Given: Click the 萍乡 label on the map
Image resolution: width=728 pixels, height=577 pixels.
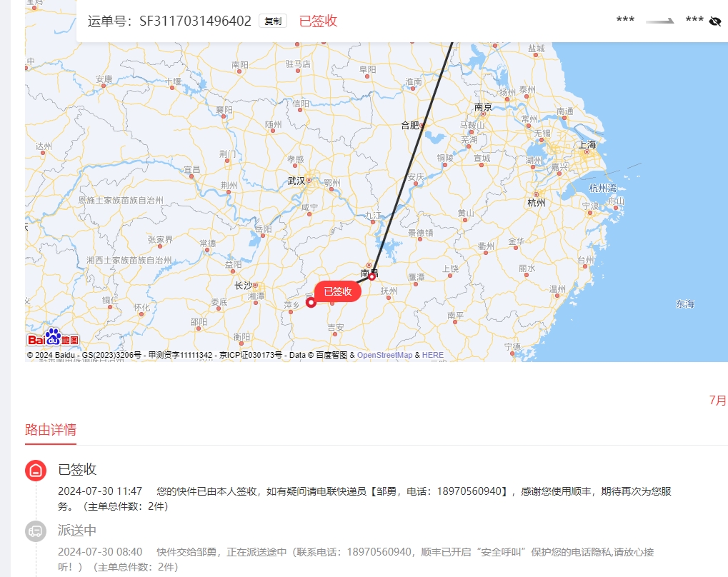Looking at the screenshot, I should click(291, 305).
